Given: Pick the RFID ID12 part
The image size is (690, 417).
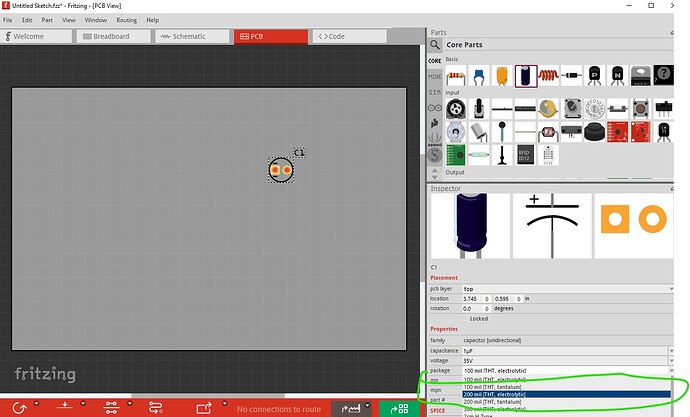Looking at the screenshot, I should pos(525,155).
